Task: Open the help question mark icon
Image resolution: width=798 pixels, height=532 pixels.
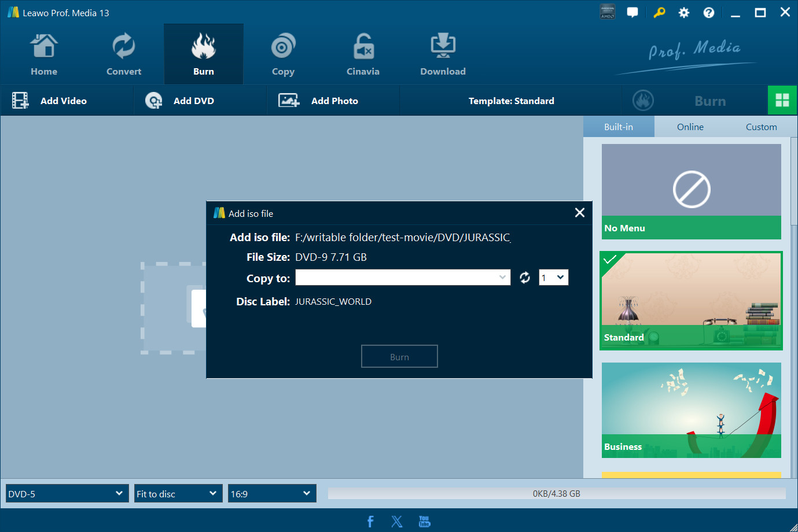Action: 709,12
